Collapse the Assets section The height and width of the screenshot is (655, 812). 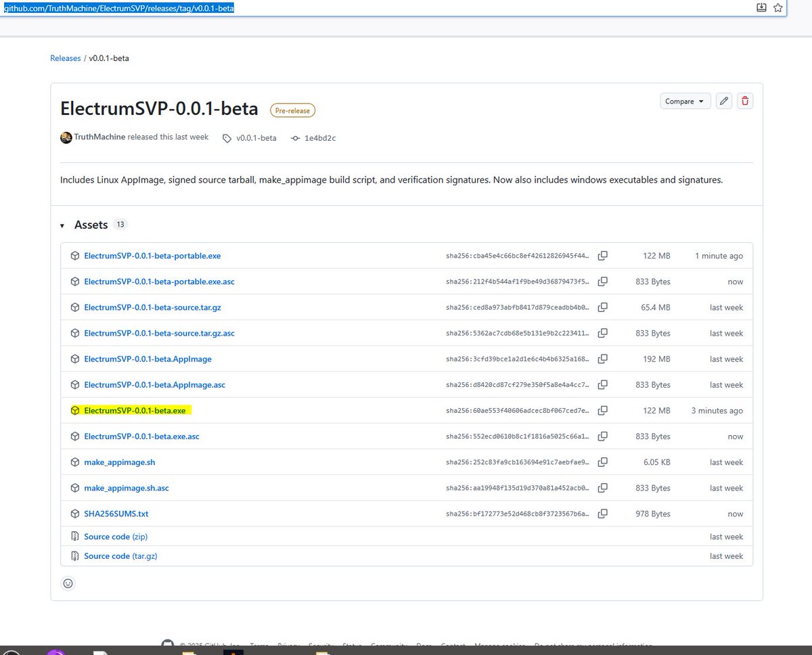point(63,225)
